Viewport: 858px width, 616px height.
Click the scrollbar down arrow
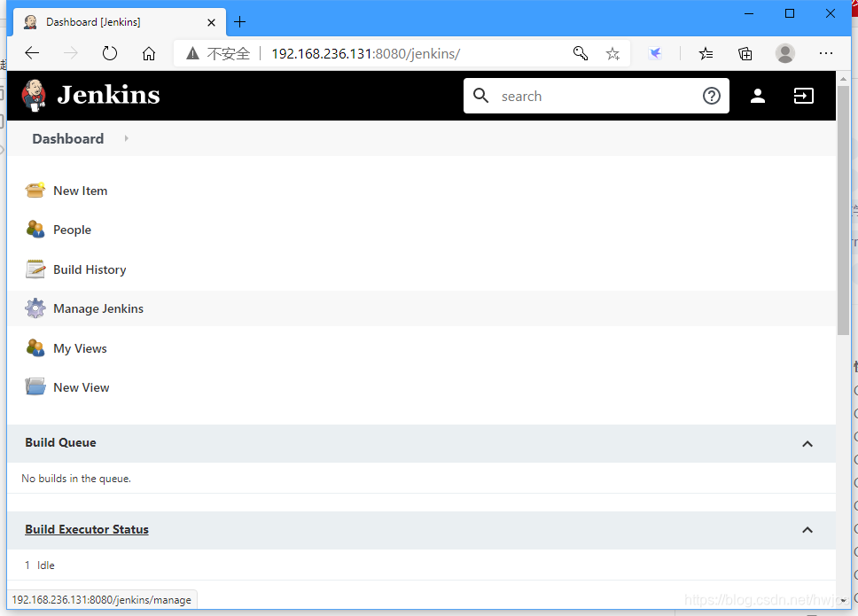[843, 600]
